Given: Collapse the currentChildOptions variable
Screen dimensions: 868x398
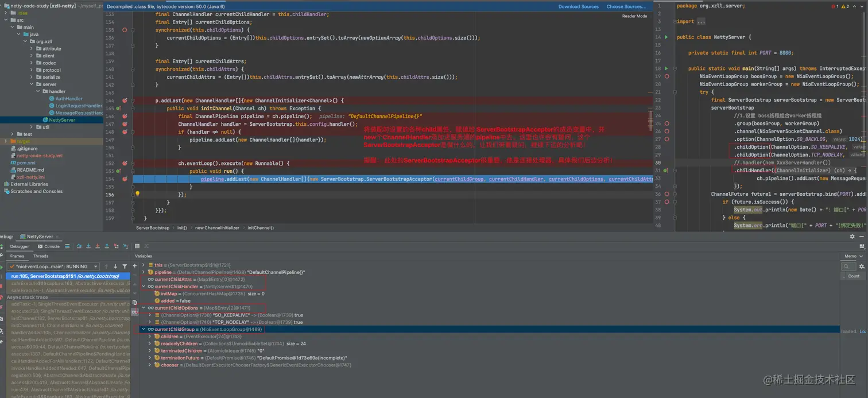Looking at the screenshot, I should tap(144, 308).
